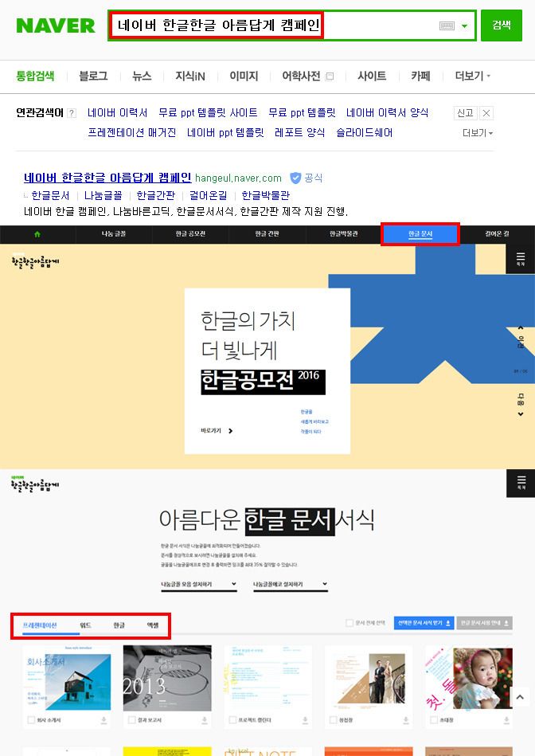Switch to the 사이트 search tab
535x756 pixels.
click(x=372, y=76)
